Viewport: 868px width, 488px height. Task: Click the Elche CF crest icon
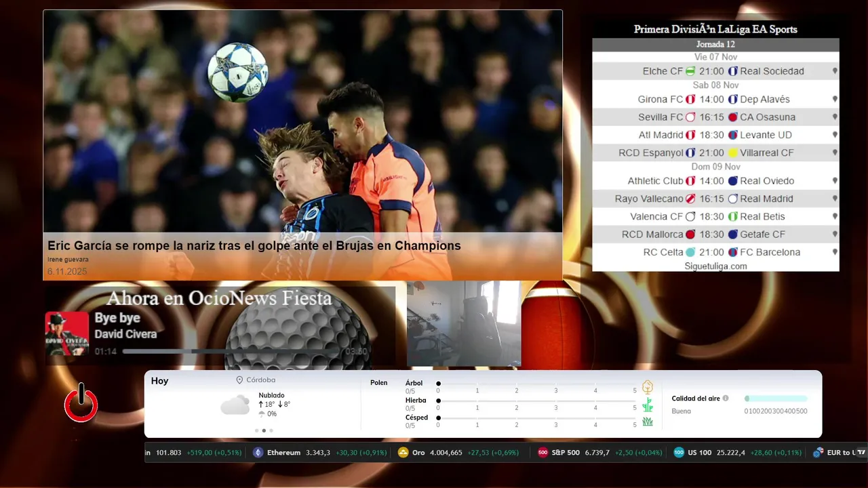(690, 71)
